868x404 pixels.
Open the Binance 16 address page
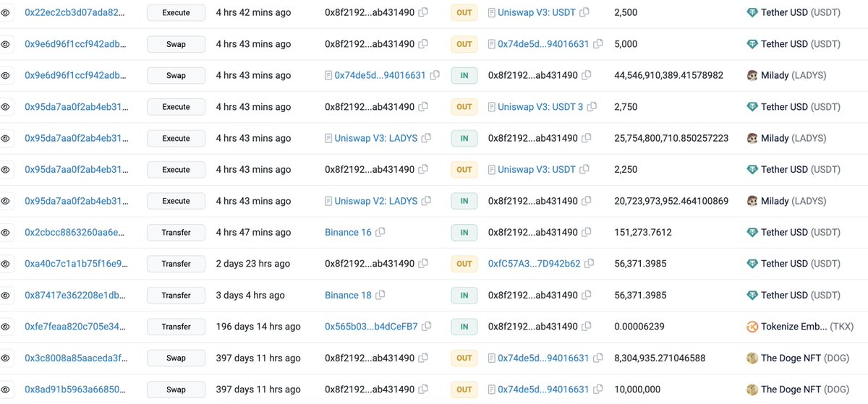(348, 232)
